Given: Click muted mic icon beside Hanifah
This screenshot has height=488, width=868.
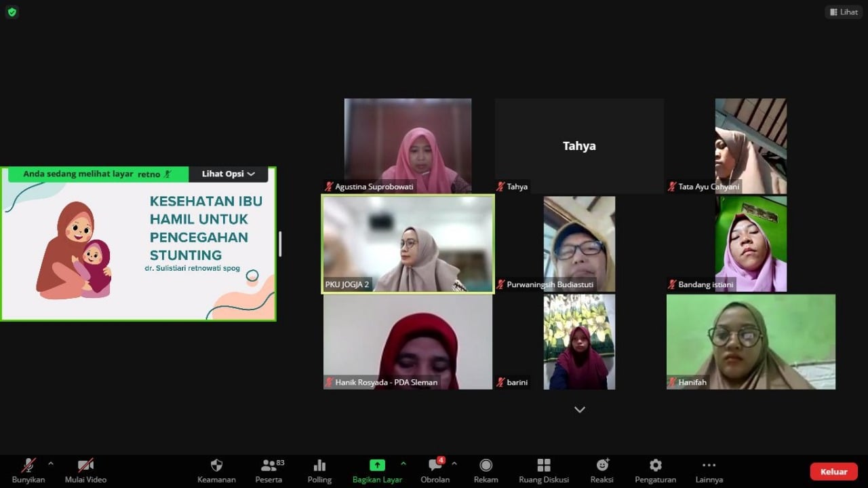Looking at the screenshot, I should (x=672, y=382).
